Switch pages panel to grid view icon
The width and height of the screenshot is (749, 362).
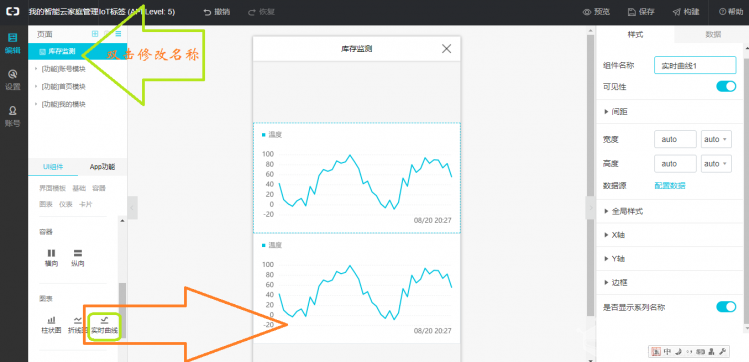(x=95, y=34)
